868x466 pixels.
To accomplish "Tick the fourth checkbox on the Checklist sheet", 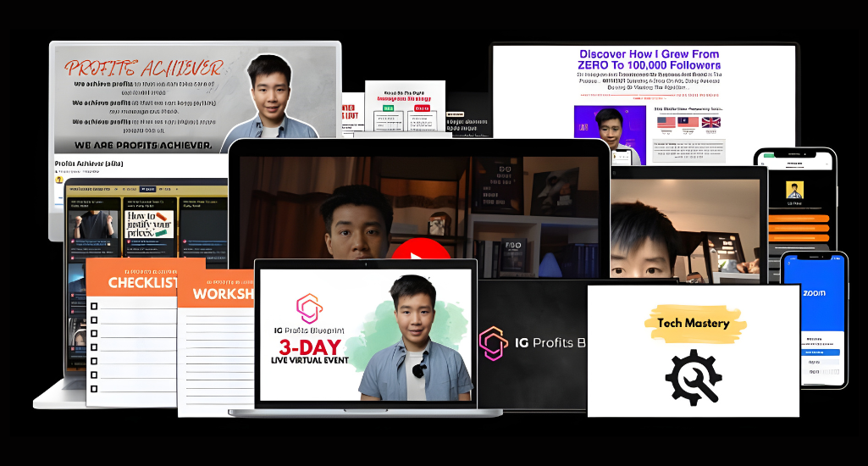I will click(x=94, y=347).
